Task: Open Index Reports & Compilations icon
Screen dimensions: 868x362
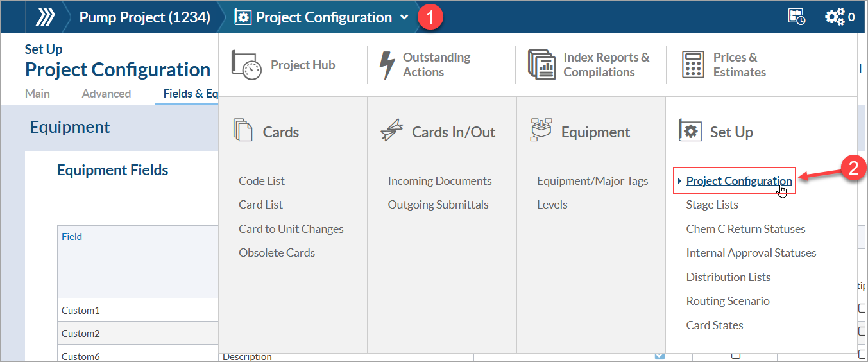Action: pos(541,65)
